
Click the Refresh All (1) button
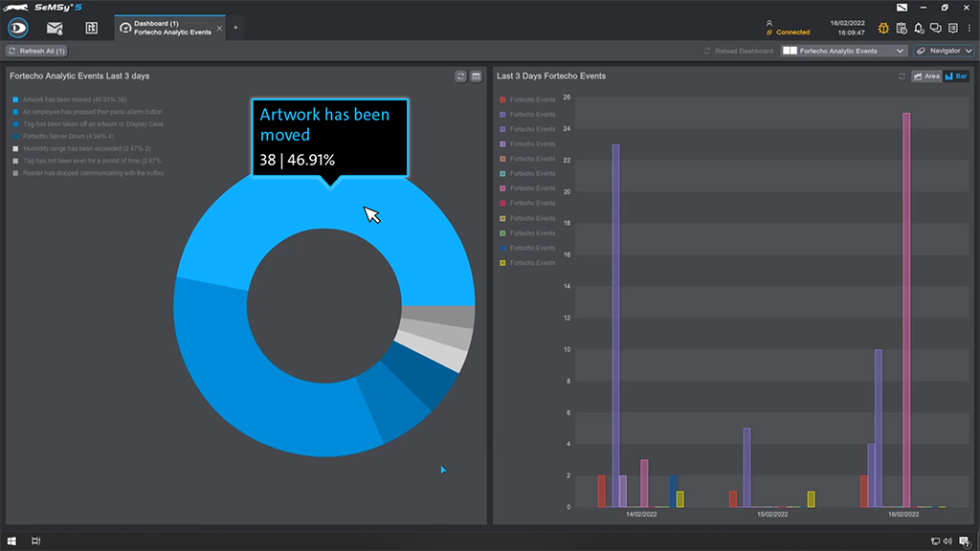[37, 51]
